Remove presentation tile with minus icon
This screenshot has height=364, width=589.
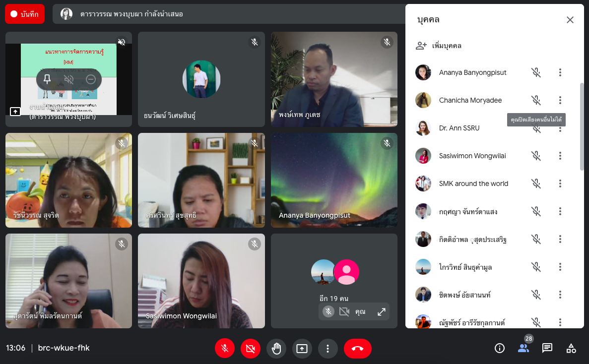click(91, 79)
